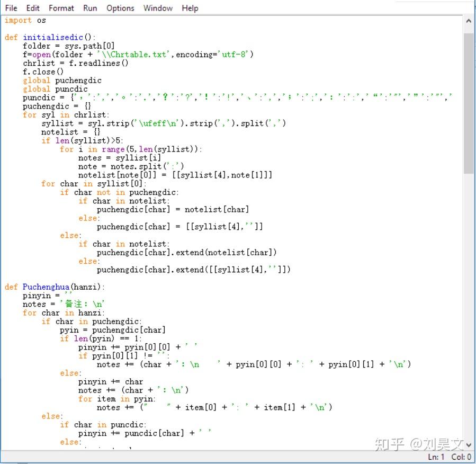Open the Window menu
This screenshot has width=476, height=464.
tap(158, 8)
